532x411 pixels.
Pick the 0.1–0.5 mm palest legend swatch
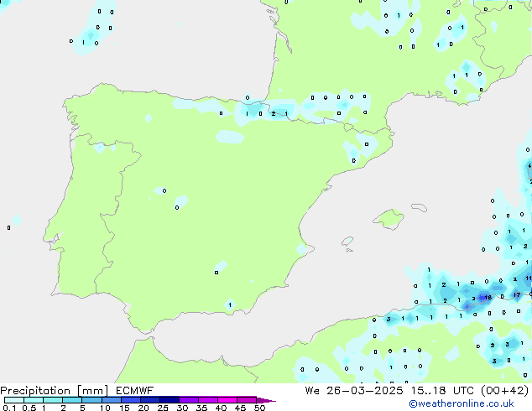tap(14, 400)
